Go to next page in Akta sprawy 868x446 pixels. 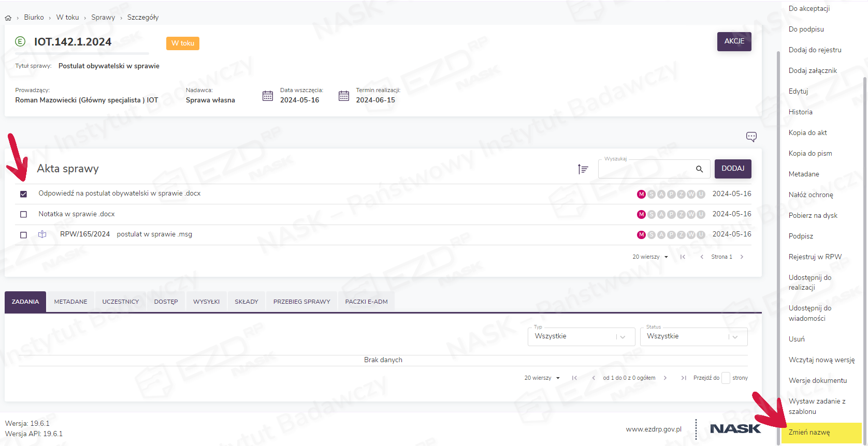click(742, 257)
